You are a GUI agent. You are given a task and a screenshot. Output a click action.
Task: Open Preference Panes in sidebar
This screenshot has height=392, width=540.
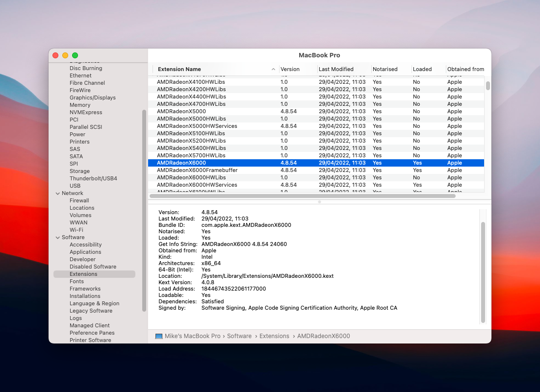point(92,333)
